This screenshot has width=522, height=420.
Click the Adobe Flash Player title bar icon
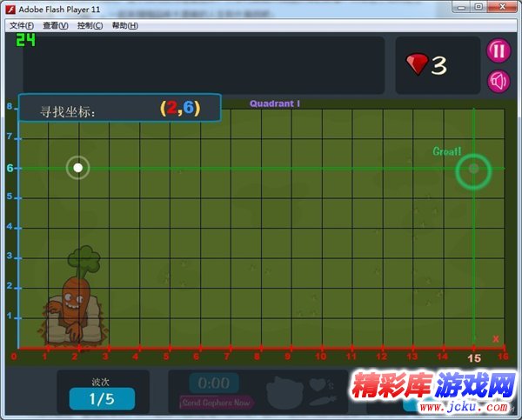(11, 8)
